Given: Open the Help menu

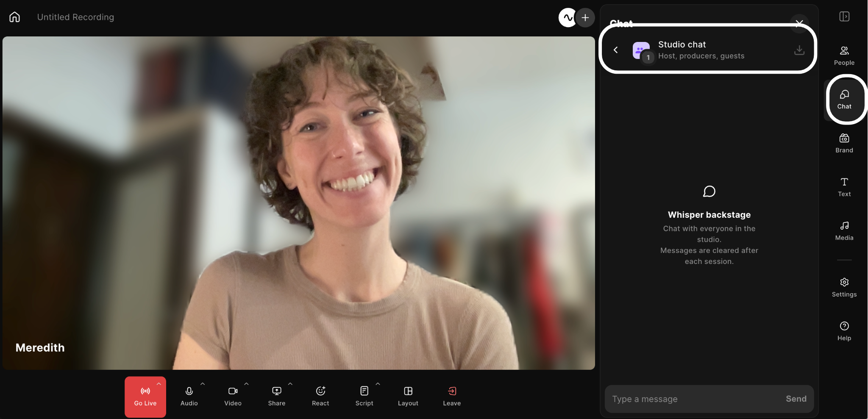Looking at the screenshot, I should click(x=844, y=331).
